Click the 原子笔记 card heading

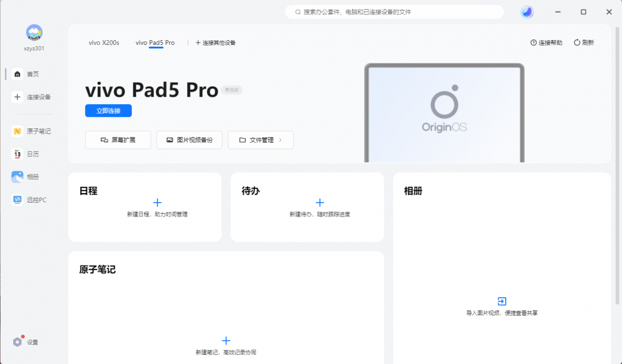tap(97, 270)
